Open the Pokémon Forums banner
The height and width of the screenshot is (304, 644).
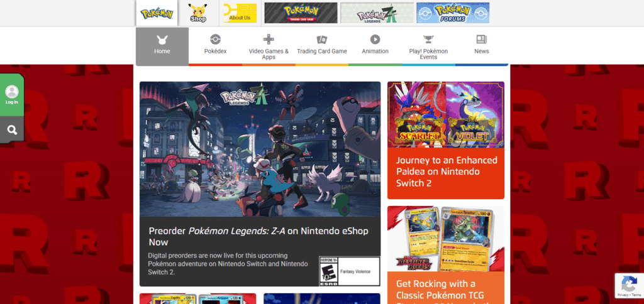tap(453, 13)
